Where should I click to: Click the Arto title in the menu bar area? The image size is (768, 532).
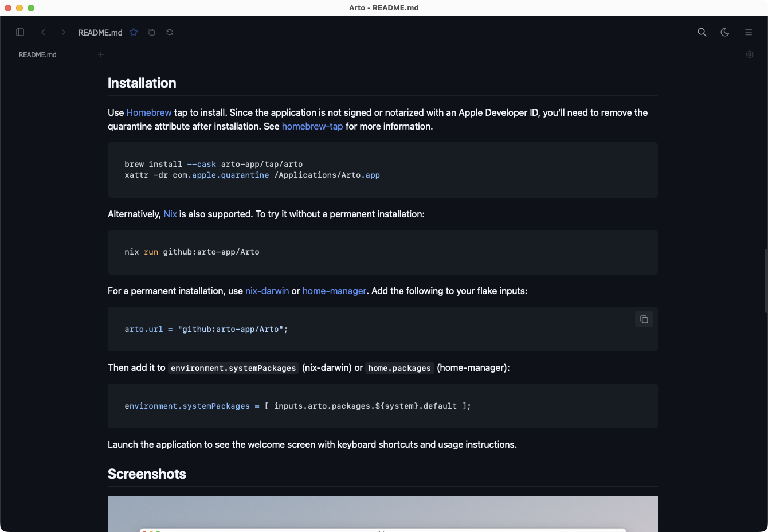tap(384, 7)
